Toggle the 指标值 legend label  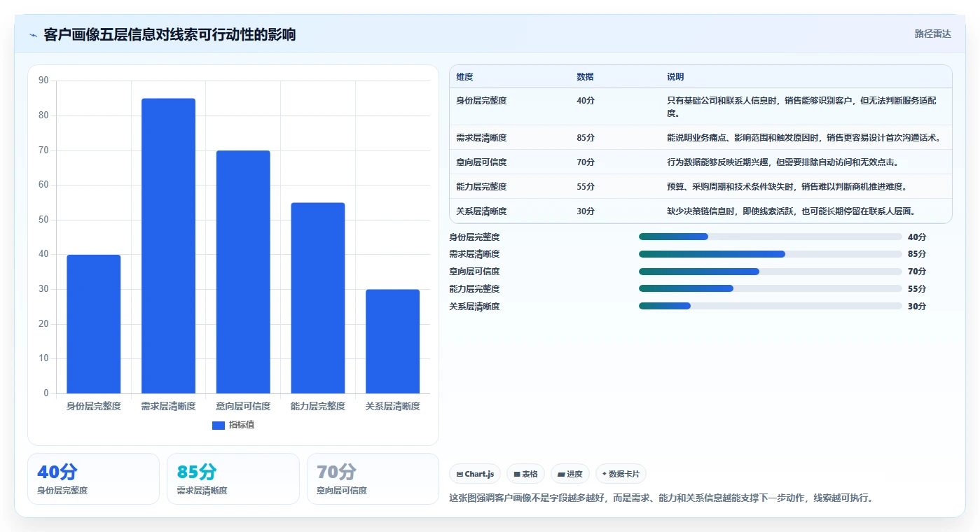(x=242, y=425)
